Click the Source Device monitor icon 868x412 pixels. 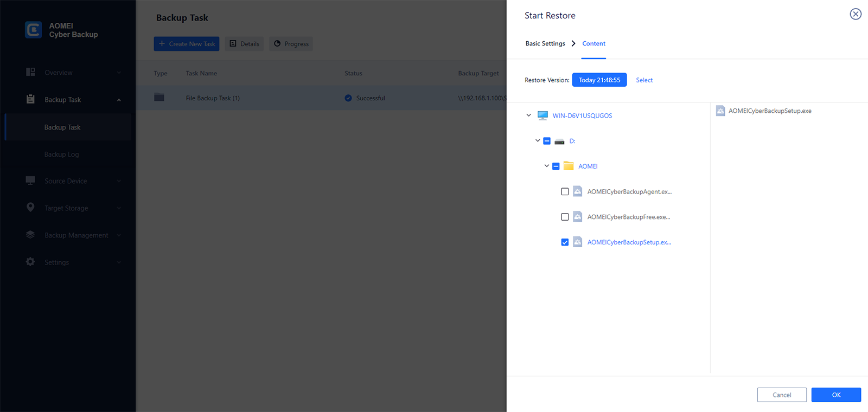pos(30,181)
